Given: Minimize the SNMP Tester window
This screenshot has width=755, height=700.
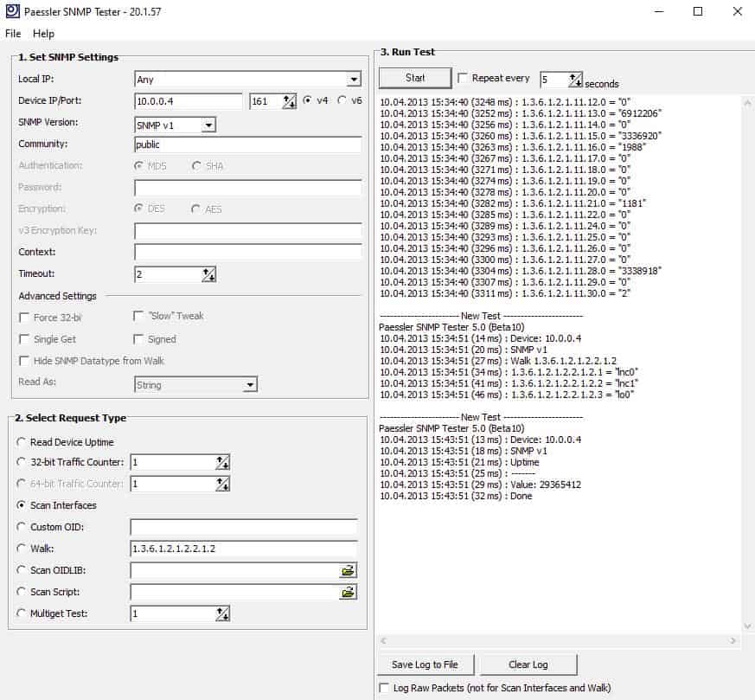Looking at the screenshot, I should point(659,11).
